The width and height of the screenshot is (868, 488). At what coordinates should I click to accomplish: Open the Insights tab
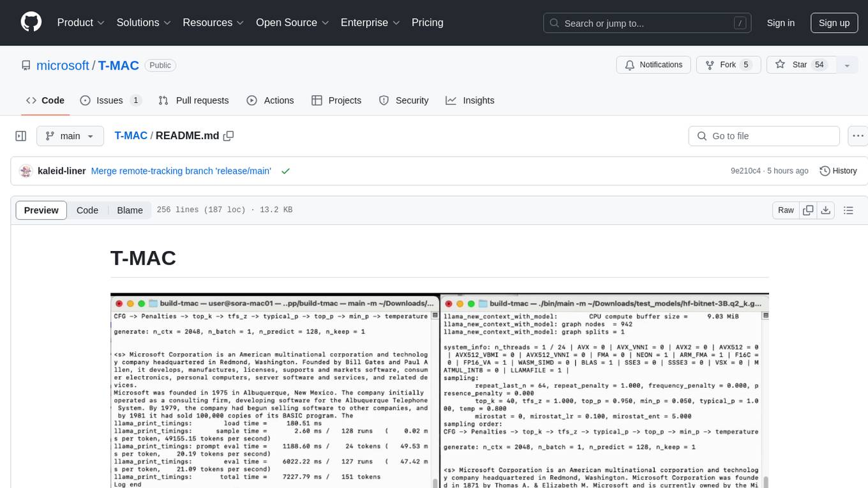(x=470, y=100)
